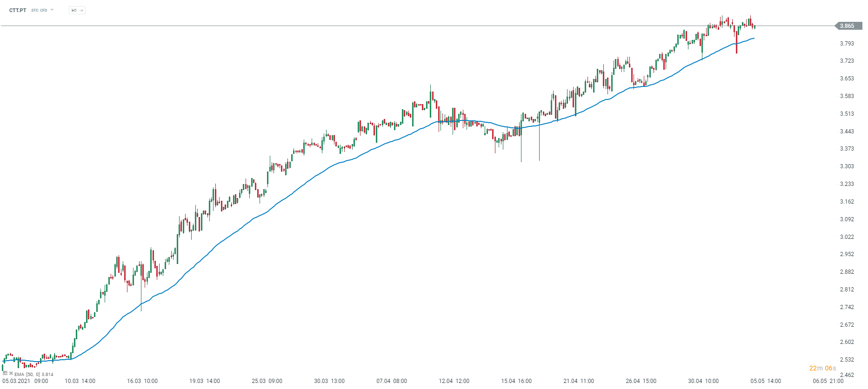Click the 3.865 current price tag
Screen dimensions: 868x389
tap(847, 26)
